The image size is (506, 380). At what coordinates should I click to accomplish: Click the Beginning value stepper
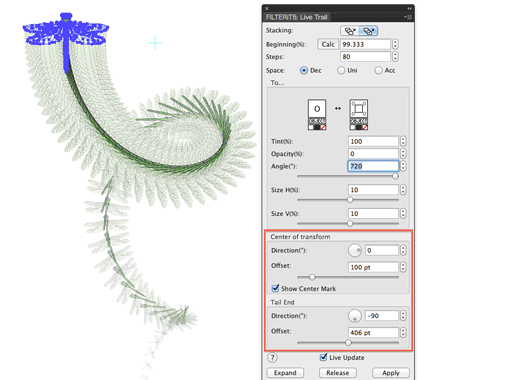point(395,44)
